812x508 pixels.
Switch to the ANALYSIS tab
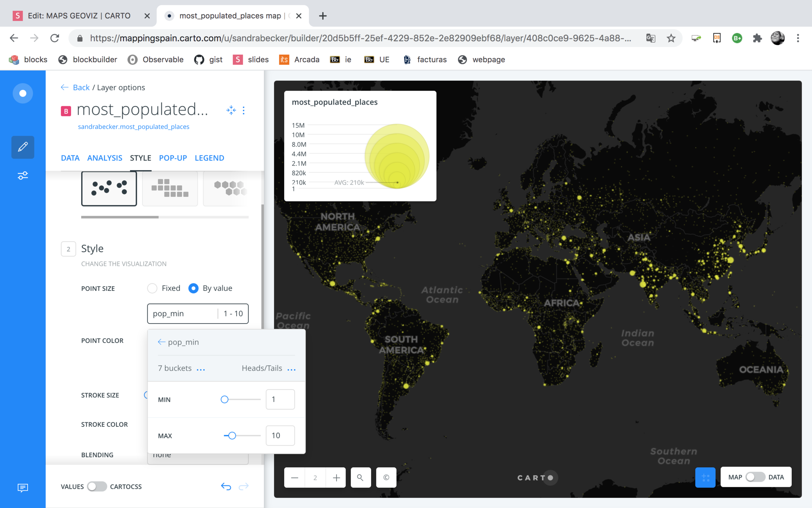tap(105, 158)
